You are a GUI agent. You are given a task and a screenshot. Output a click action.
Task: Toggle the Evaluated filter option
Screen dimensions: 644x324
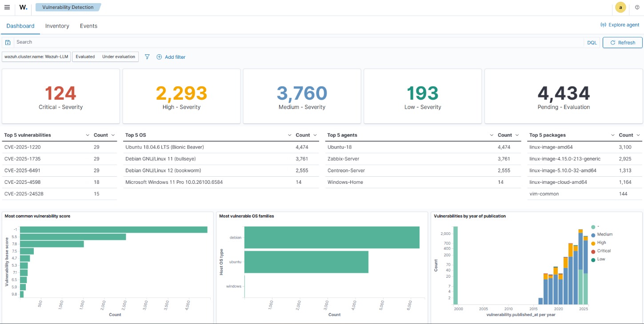pos(85,57)
